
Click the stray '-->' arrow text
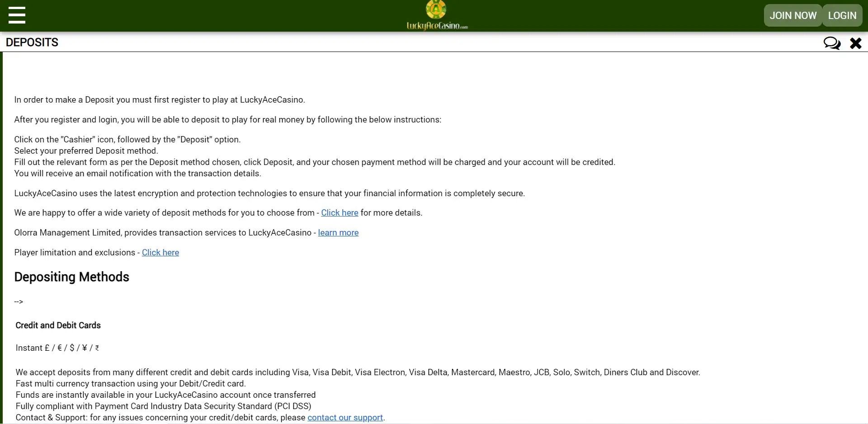19,302
